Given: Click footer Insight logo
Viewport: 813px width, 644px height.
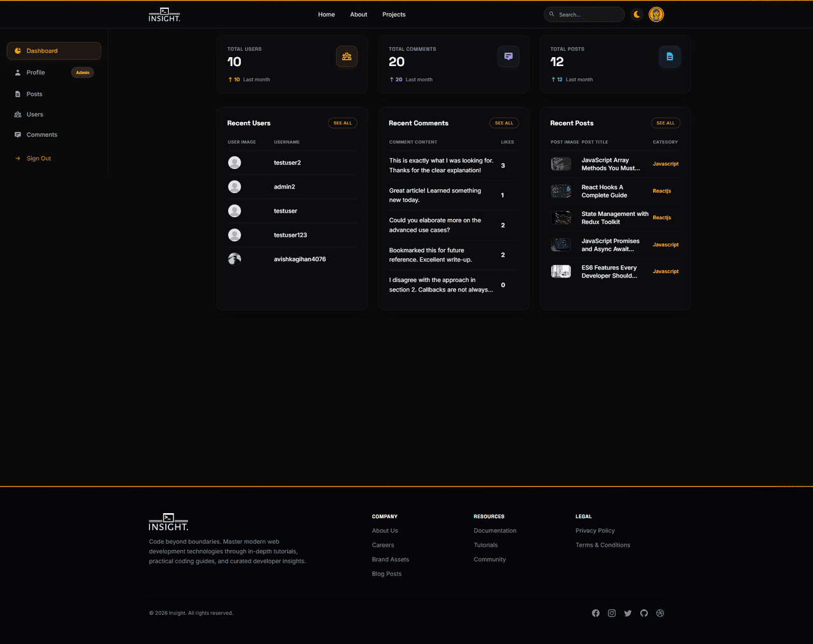Looking at the screenshot, I should (168, 522).
